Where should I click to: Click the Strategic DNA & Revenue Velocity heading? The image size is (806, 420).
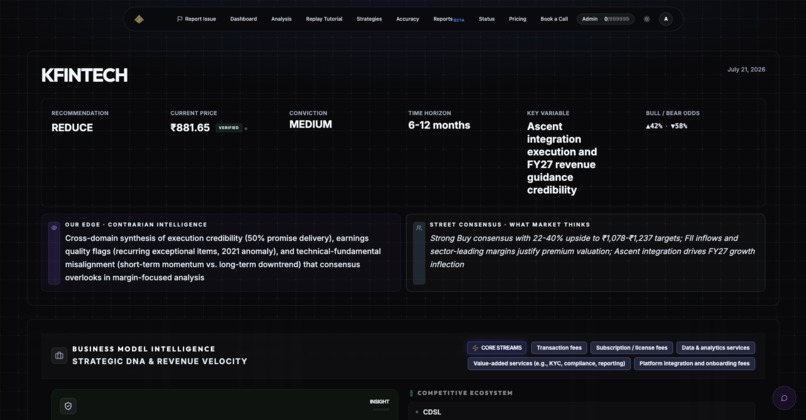tap(160, 361)
